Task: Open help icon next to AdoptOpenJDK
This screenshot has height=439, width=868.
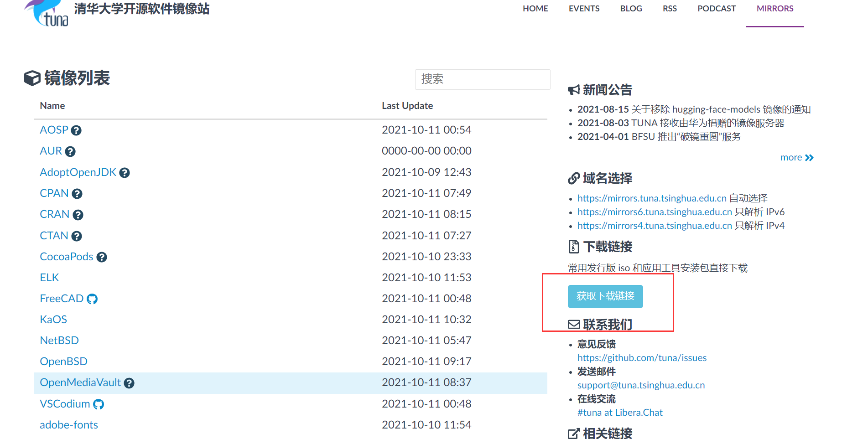Action: tap(125, 173)
